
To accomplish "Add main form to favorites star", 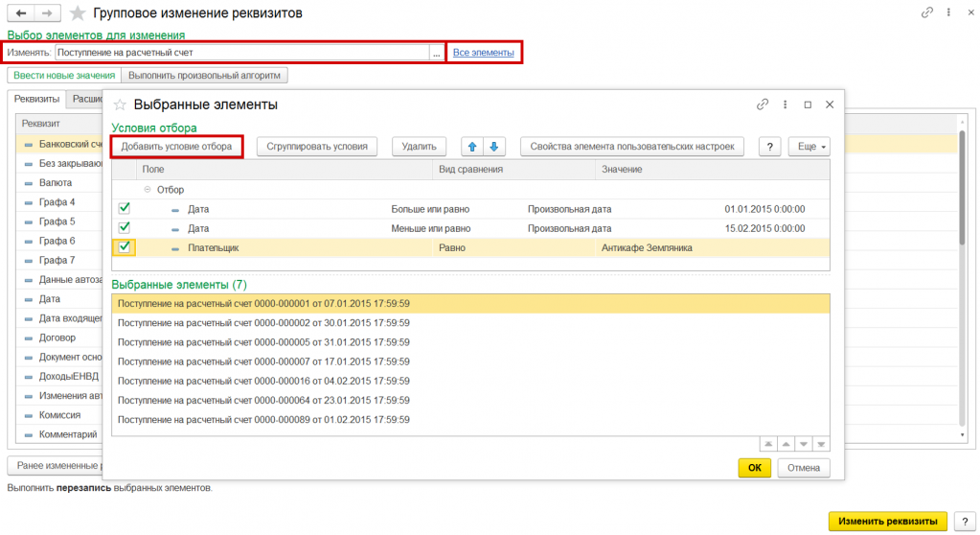I will [78, 13].
